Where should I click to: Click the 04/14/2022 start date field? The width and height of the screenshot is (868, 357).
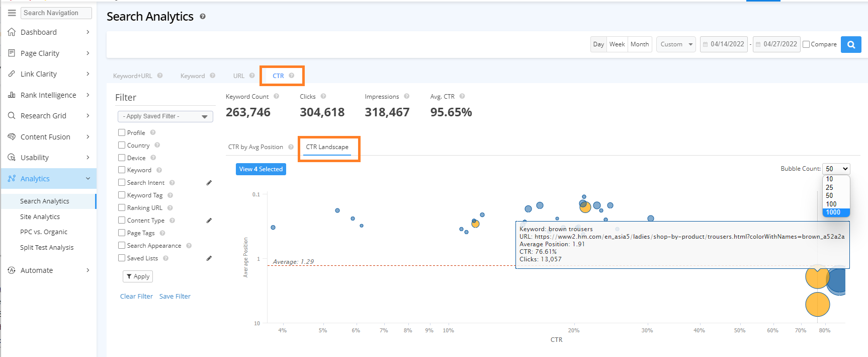coord(724,44)
